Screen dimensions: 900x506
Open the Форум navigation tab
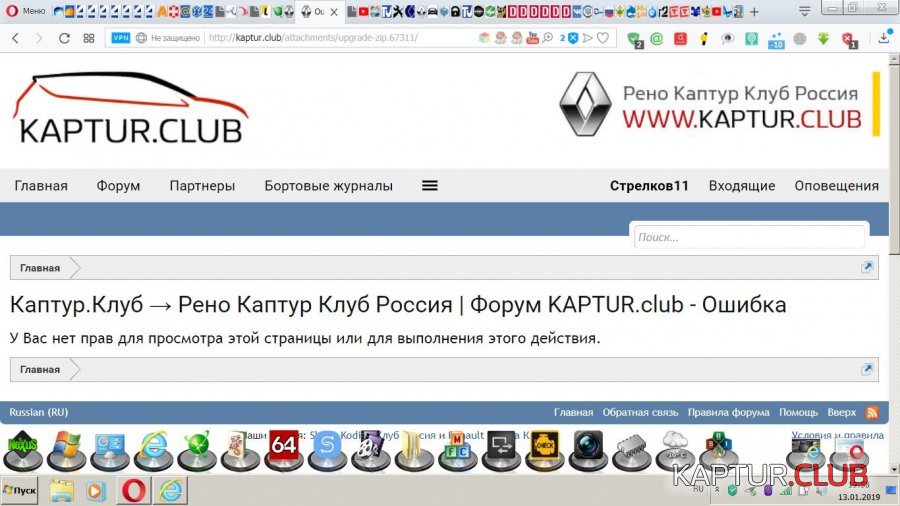pyautogui.click(x=118, y=185)
